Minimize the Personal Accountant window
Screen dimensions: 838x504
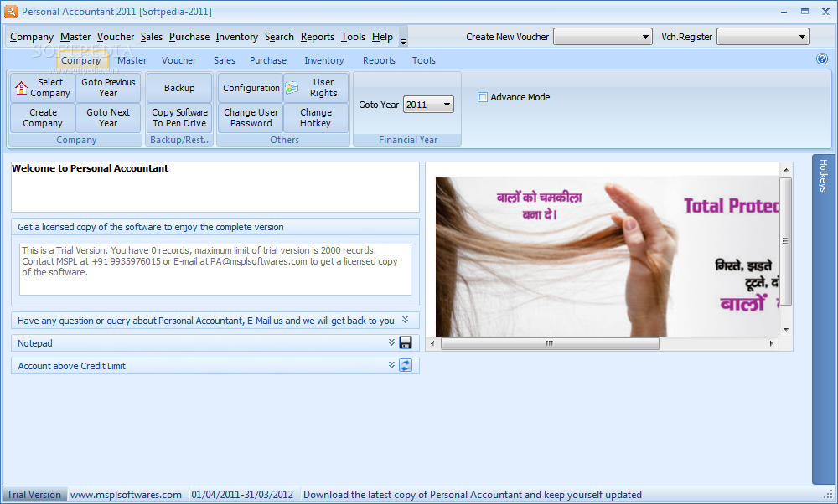tap(784, 11)
